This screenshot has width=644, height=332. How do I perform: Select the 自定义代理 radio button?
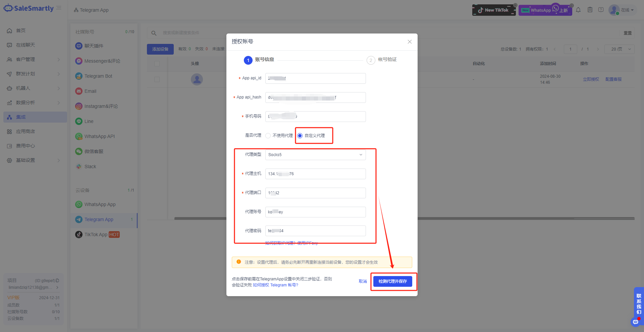click(x=300, y=136)
